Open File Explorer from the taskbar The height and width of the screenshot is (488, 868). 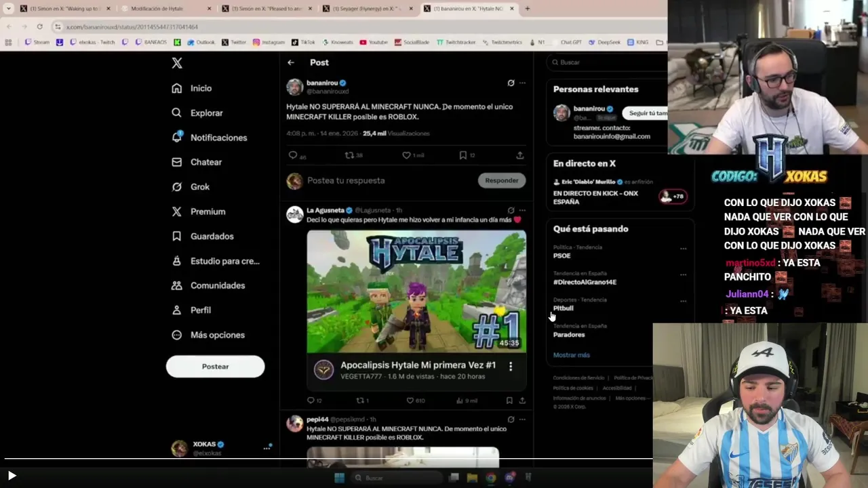point(472,478)
